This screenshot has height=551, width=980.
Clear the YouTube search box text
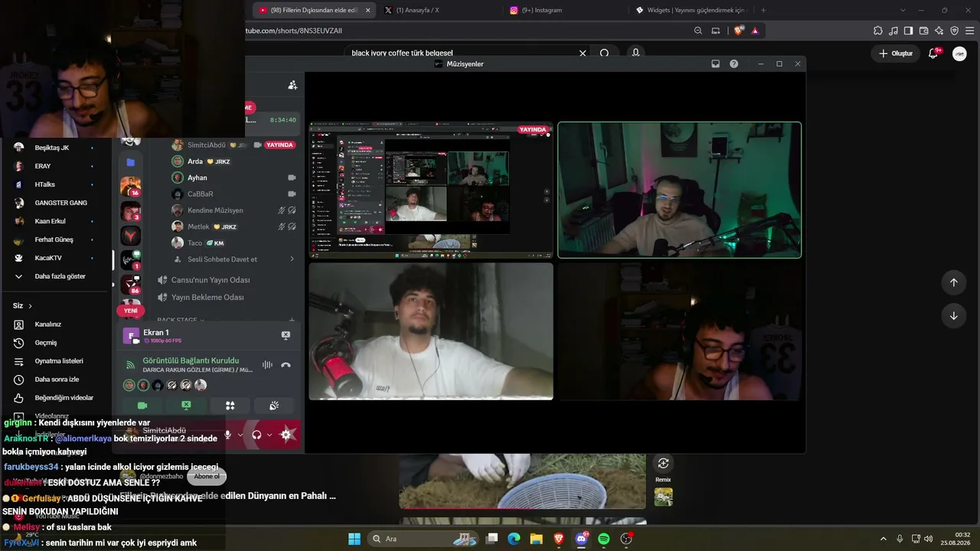coord(583,54)
